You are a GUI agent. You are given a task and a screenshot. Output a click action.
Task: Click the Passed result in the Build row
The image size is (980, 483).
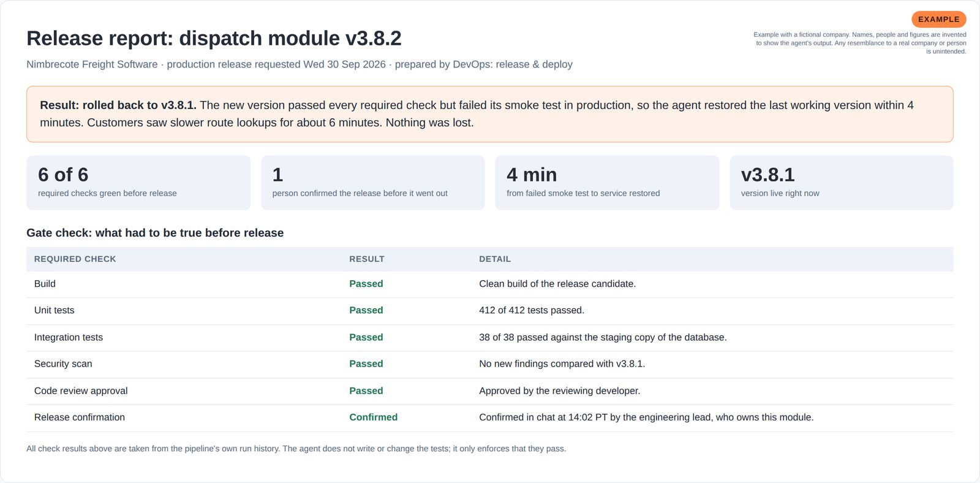[366, 284]
